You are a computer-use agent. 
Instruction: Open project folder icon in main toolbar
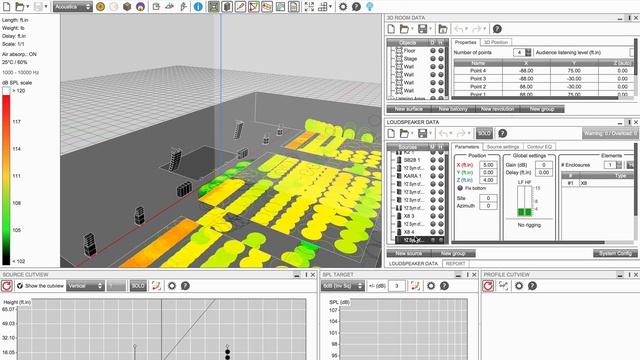[x=19, y=7]
